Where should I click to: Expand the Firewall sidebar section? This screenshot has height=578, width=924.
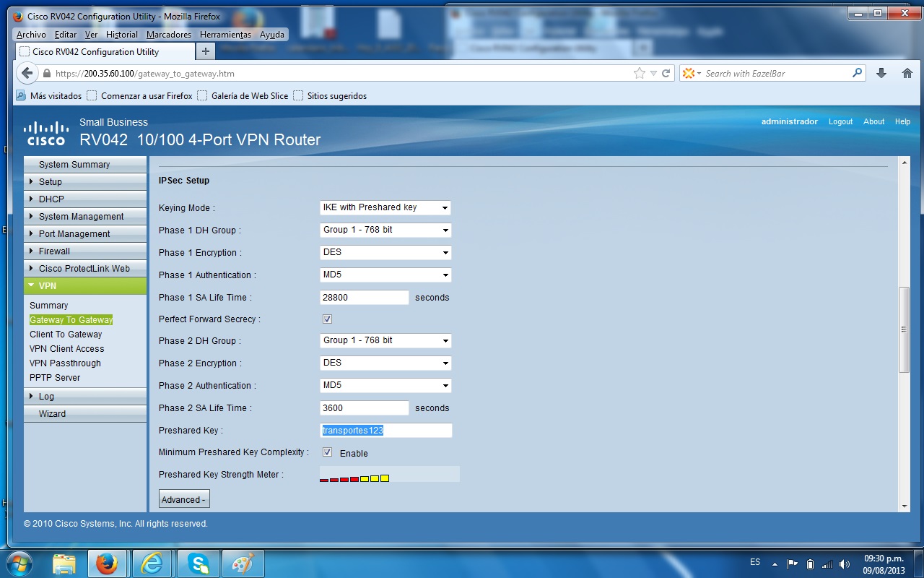85,251
